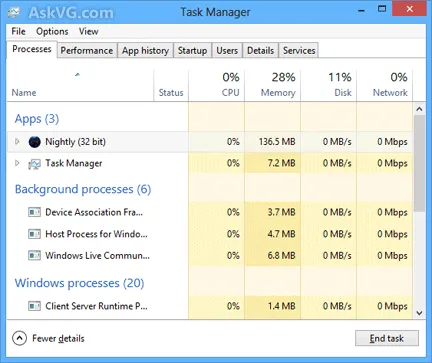Image resolution: width=432 pixels, height=363 pixels.
Task: Click the Background processes (6) heading
Action: click(x=83, y=189)
